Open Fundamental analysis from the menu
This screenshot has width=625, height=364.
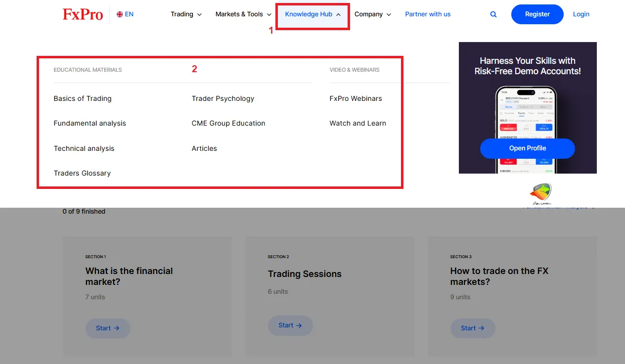89,123
